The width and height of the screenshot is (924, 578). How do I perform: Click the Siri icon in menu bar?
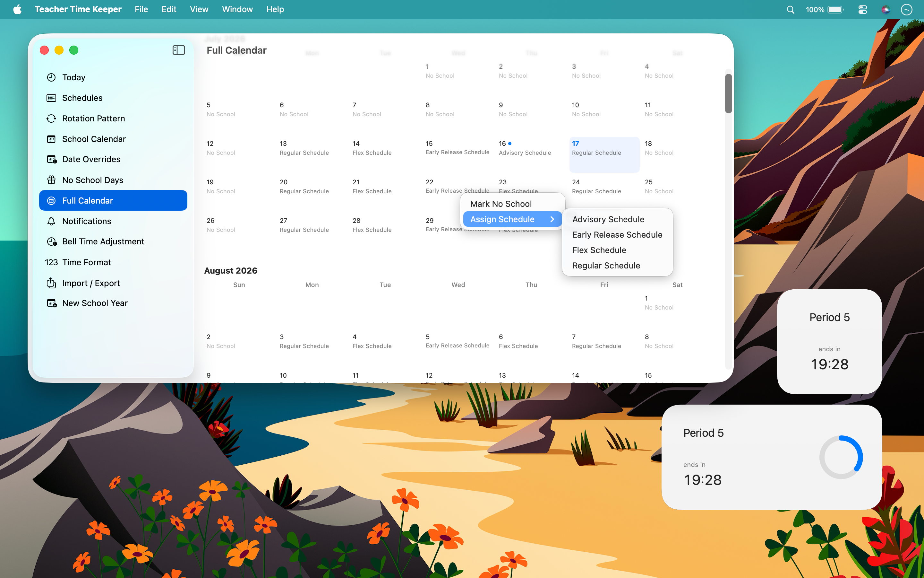pos(886,10)
